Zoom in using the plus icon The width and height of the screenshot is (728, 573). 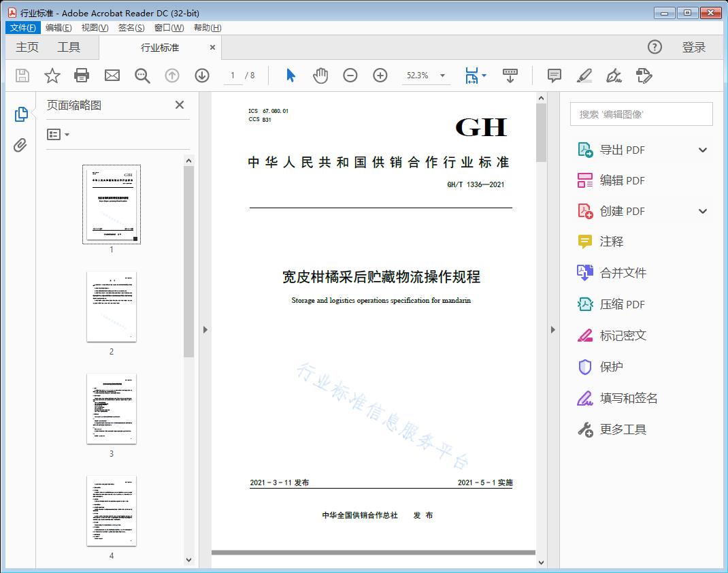[x=380, y=76]
